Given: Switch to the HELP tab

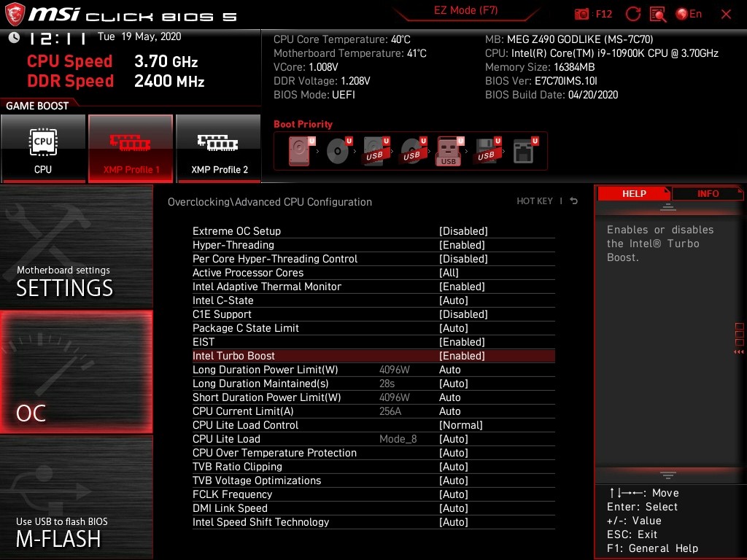Looking at the screenshot, I should (633, 193).
